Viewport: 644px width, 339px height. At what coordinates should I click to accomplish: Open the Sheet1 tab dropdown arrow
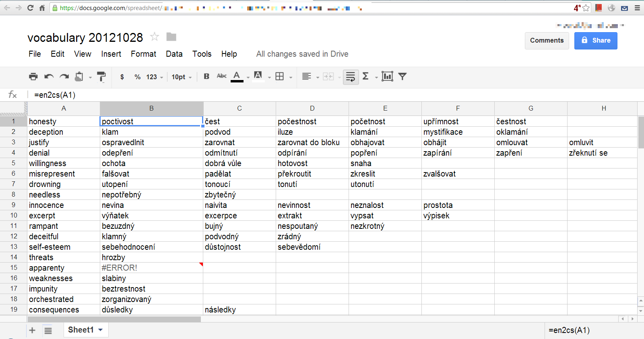point(101,330)
